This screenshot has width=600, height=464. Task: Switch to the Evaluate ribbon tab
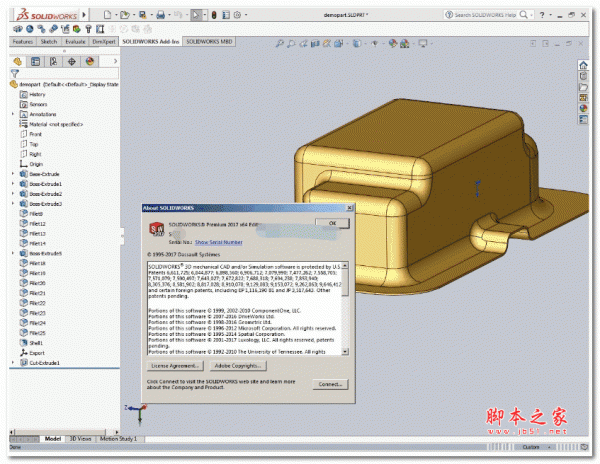coord(75,43)
